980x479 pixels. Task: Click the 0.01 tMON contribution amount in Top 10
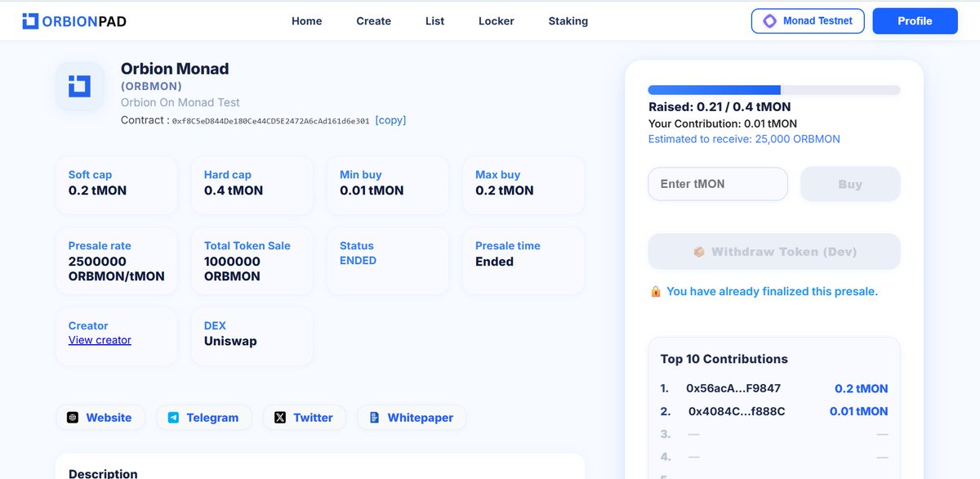(858, 411)
